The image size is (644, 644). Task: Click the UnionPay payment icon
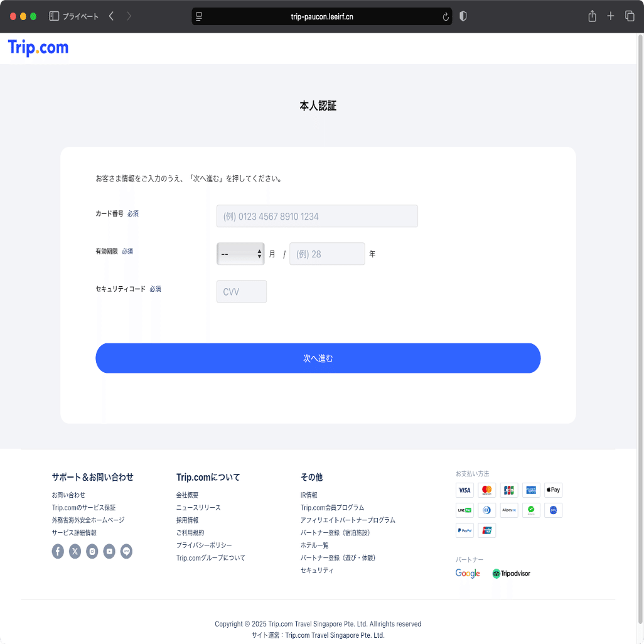[x=486, y=530]
